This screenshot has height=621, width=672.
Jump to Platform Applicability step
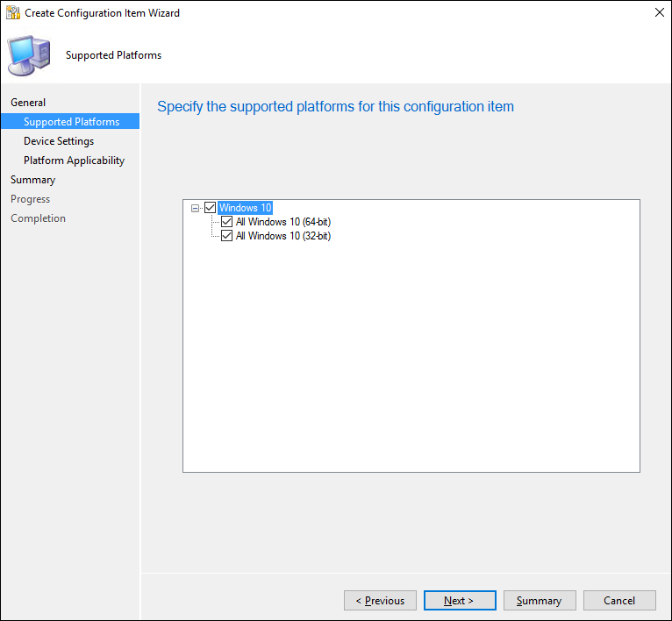click(x=74, y=161)
